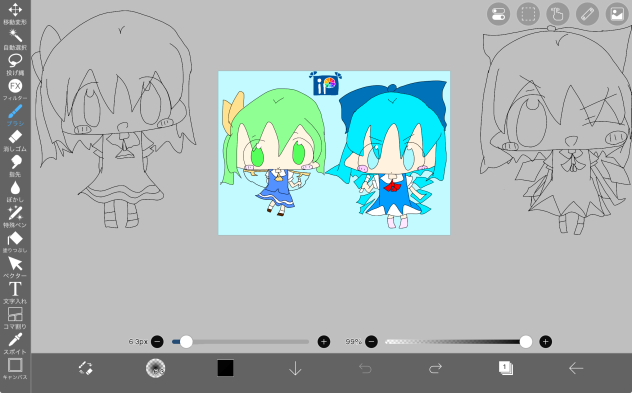
Task: Click the redo arrow
Action: pyautogui.click(x=435, y=368)
